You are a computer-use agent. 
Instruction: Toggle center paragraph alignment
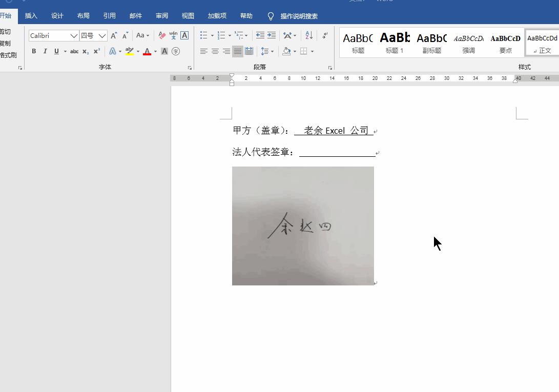click(x=215, y=51)
